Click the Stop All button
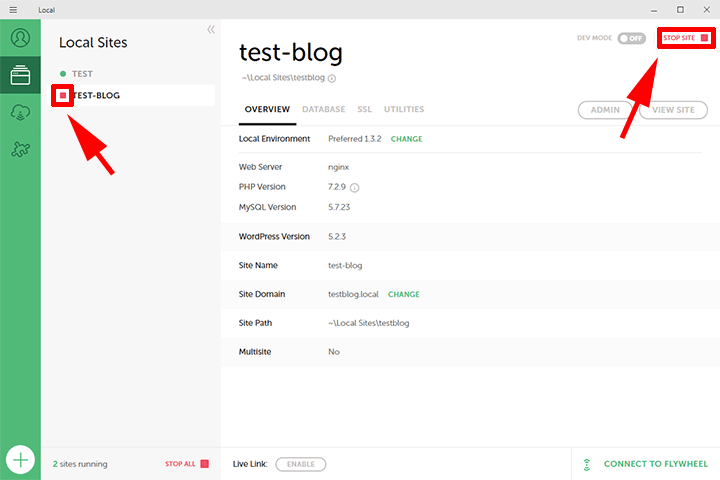 click(x=187, y=464)
